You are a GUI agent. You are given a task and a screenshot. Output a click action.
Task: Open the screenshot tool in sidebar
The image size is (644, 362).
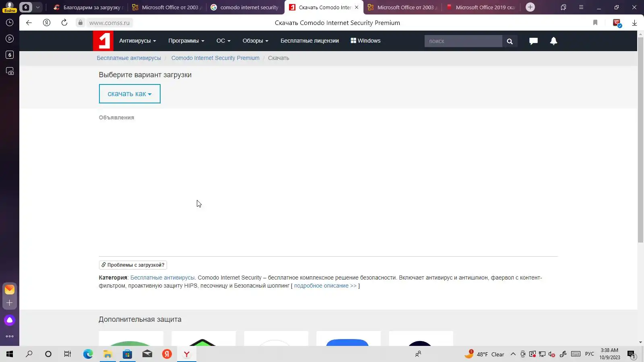10,71
